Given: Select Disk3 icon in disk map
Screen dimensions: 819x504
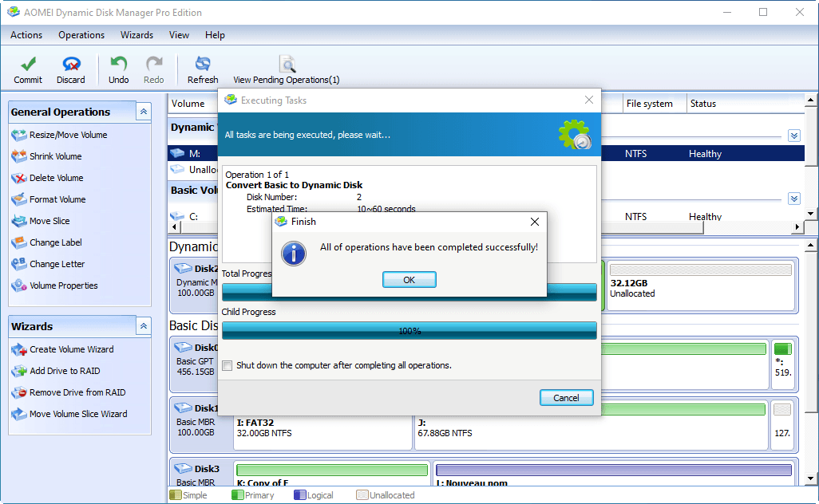Looking at the screenshot, I should (184, 469).
